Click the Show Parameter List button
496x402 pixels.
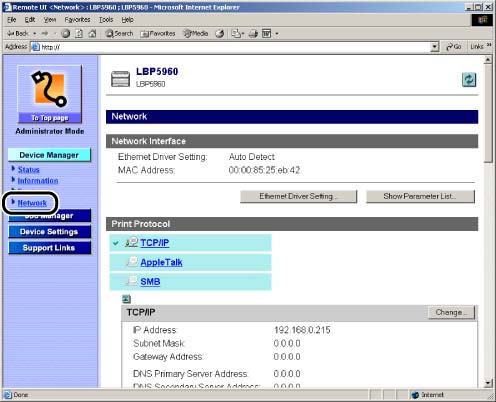coord(420,196)
